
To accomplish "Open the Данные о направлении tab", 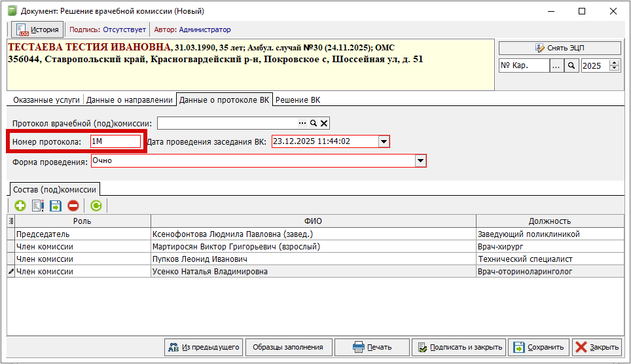I will click(129, 100).
